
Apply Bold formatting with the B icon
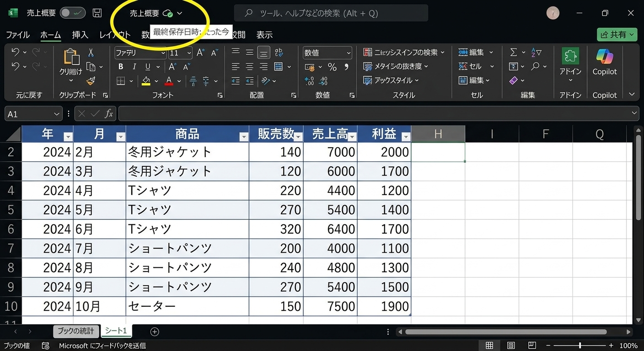pyautogui.click(x=121, y=67)
